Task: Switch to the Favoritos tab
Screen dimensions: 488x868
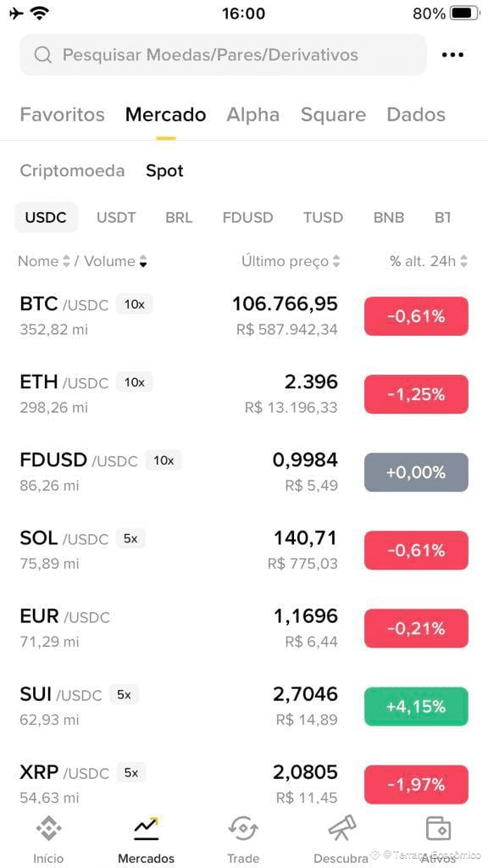Action: tap(62, 114)
